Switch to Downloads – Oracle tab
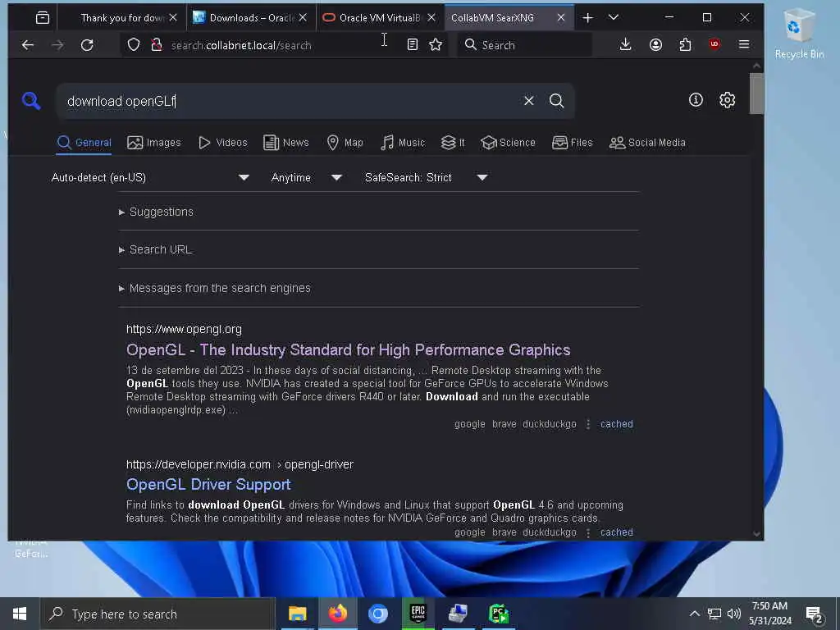This screenshot has width=840, height=630. click(x=251, y=18)
